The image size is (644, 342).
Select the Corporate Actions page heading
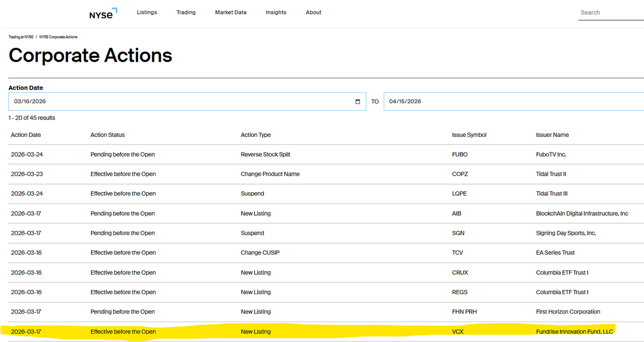click(x=91, y=55)
